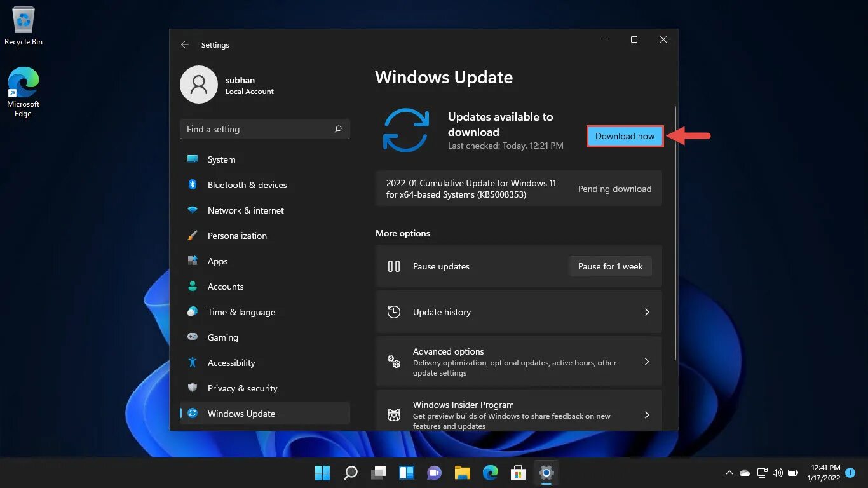Viewport: 868px width, 488px height.
Task: Click the OneDrive cloud tray icon
Action: pyautogui.click(x=745, y=473)
